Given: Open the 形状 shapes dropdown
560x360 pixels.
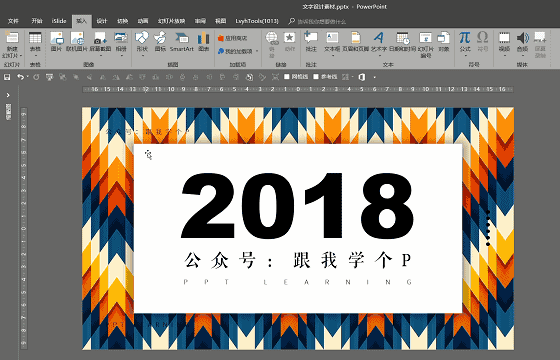Looking at the screenshot, I should point(142,56).
